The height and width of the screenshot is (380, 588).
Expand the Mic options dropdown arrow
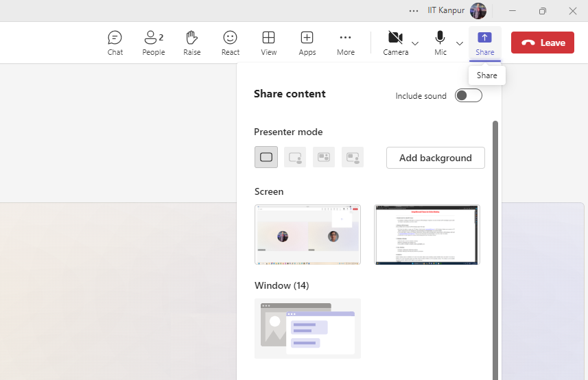pos(460,43)
